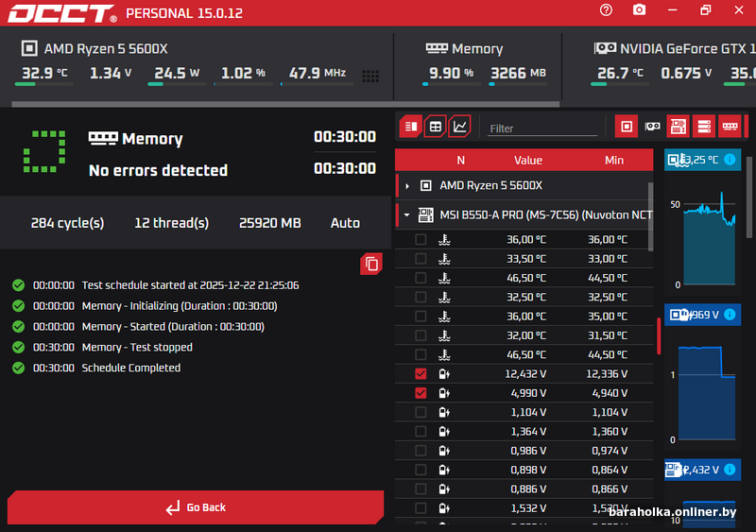Screen dimensions: 756x532
Task: Toggle the motherboard sensor filter icon
Action: pyautogui.click(x=678, y=127)
